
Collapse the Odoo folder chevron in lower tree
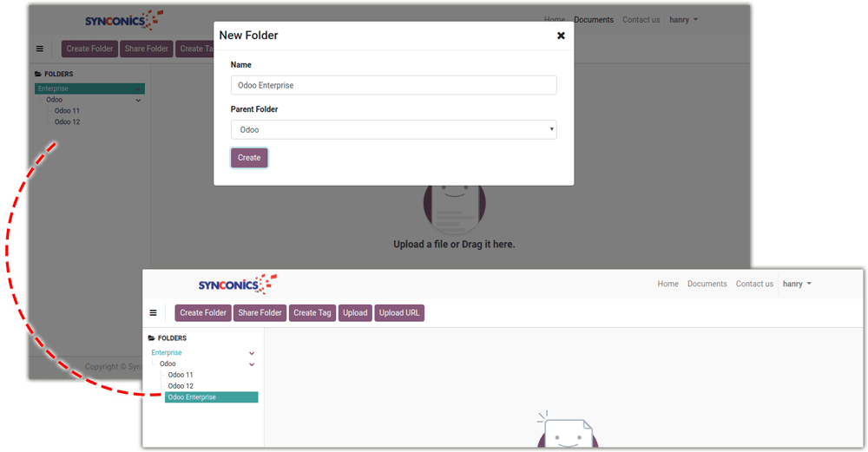252,364
